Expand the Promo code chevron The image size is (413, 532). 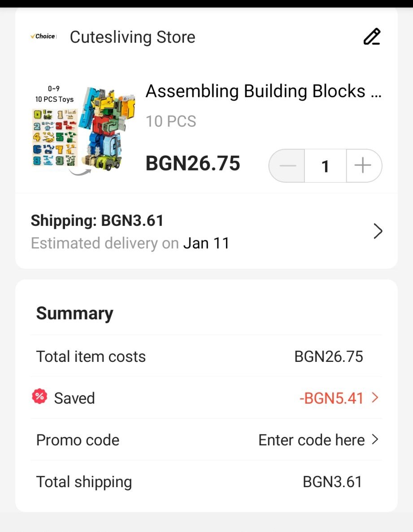375,440
